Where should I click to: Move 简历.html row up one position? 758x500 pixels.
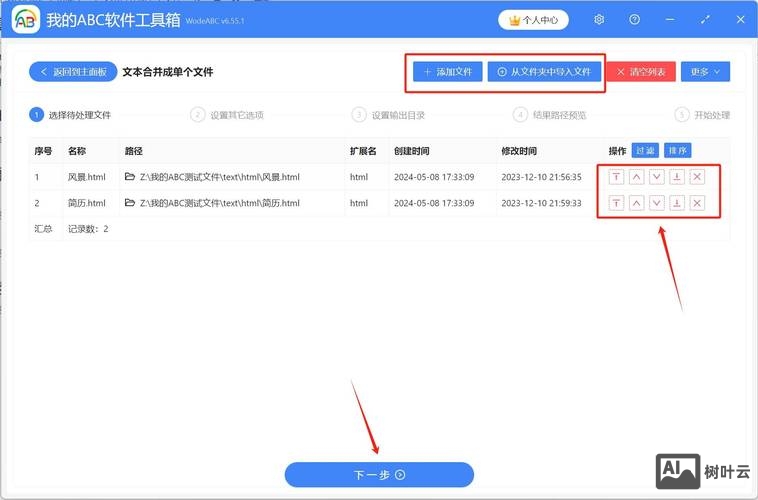636,203
